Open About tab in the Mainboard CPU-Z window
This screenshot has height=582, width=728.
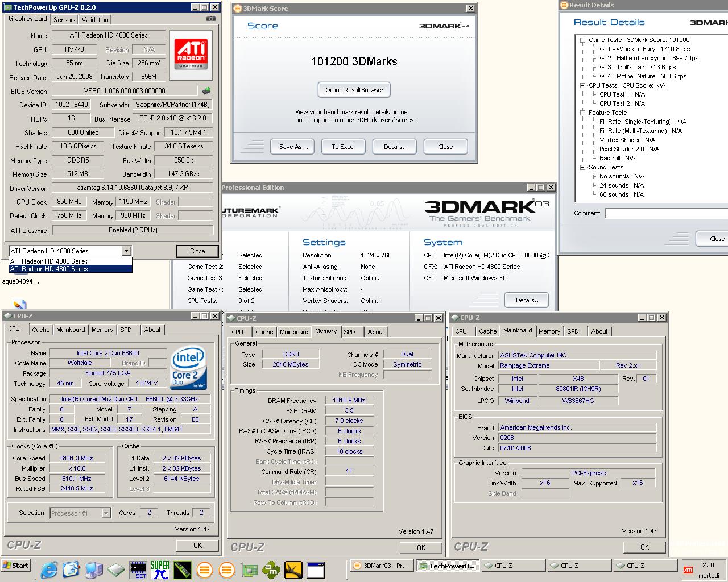pos(599,331)
